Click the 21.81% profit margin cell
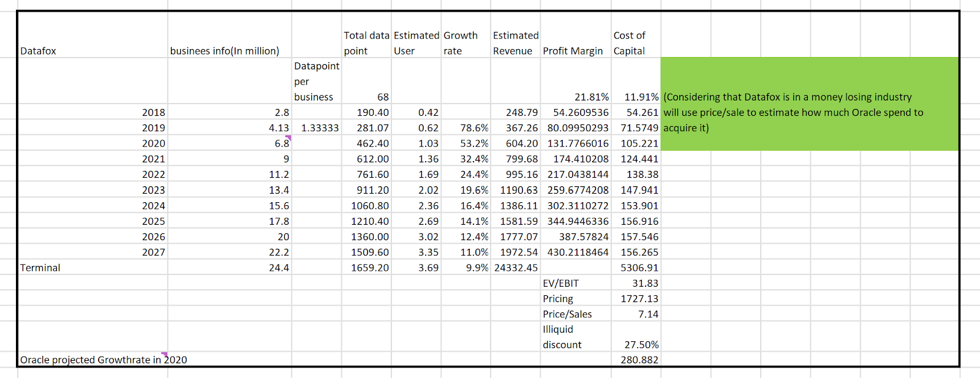 coord(576,81)
